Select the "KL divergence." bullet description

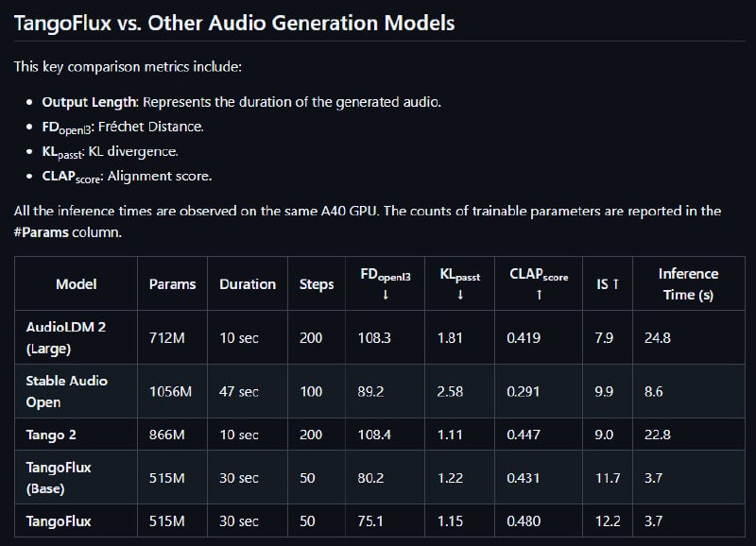(133, 151)
